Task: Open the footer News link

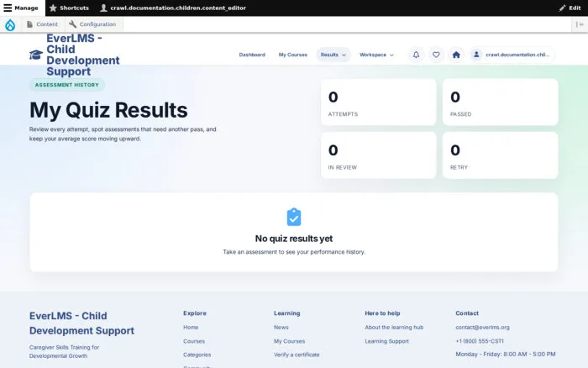Action: point(281,327)
